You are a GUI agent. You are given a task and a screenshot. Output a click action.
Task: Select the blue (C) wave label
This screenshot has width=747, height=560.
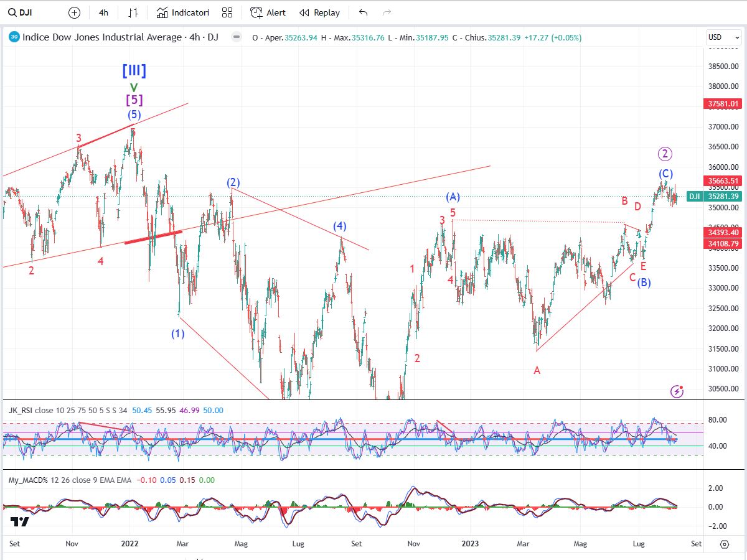pos(666,174)
